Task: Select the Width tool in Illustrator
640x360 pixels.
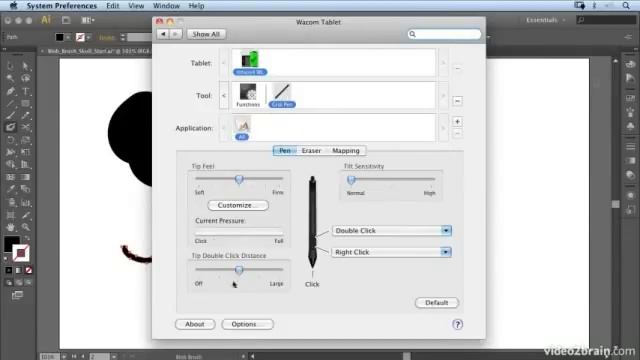Action: click(x=11, y=152)
